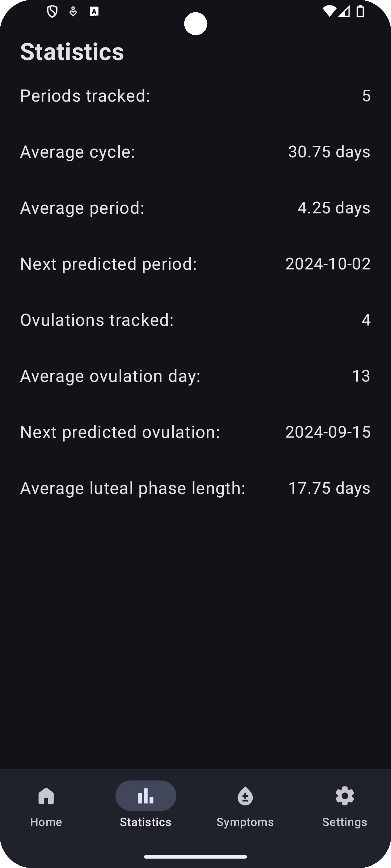This screenshot has height=868, width=391.
Task: Tap the 'Average luteal phase length:' label
Action: pyautogui.click(x=133, y=488)
